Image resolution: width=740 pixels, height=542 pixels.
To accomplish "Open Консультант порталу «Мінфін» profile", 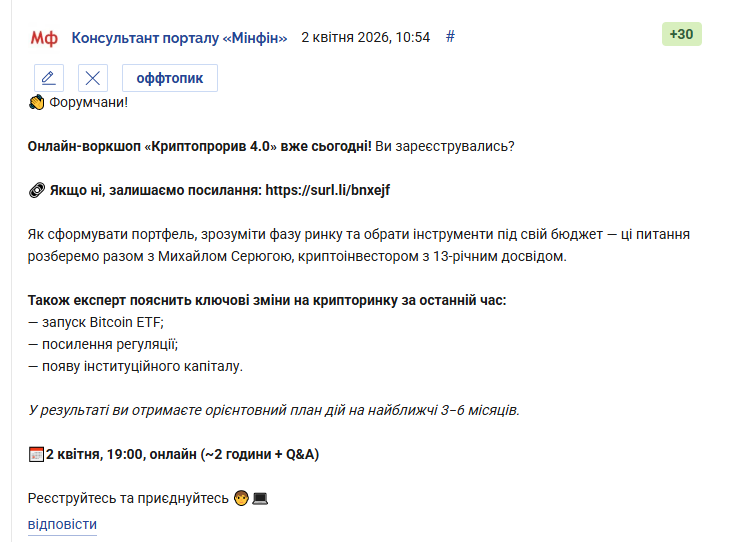I will pos(179,37).
